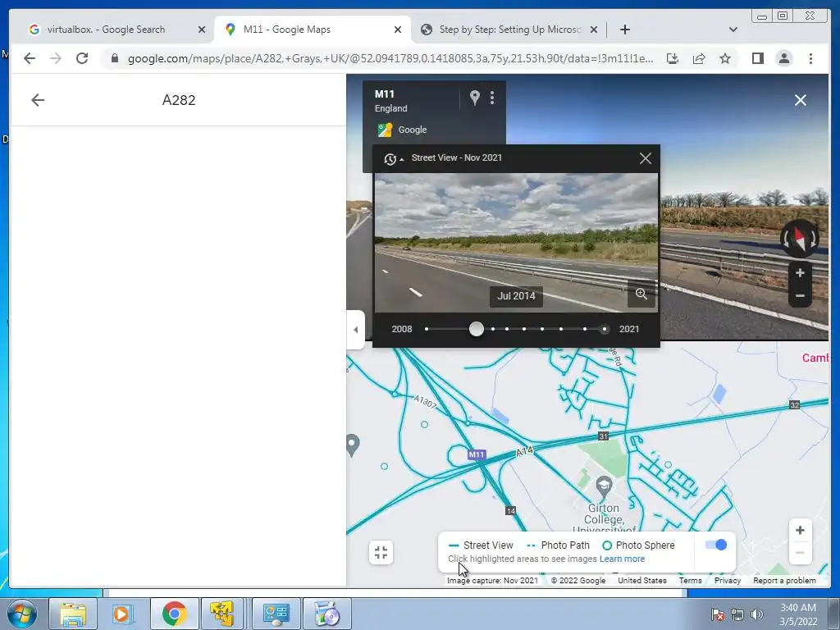Image resolution: width=840 pixels, height=630 pixels.
Task: Open the Terms link
Action: [x=690, y=580]
